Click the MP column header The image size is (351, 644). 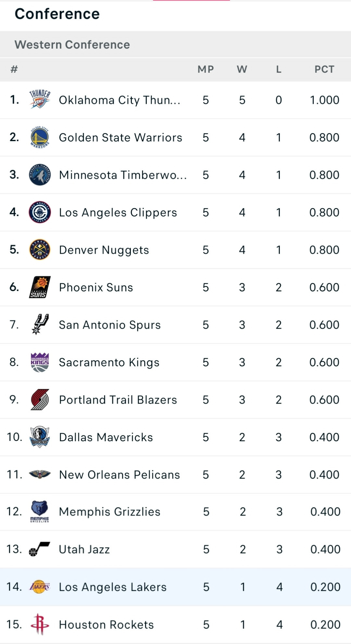coord(206,69)
